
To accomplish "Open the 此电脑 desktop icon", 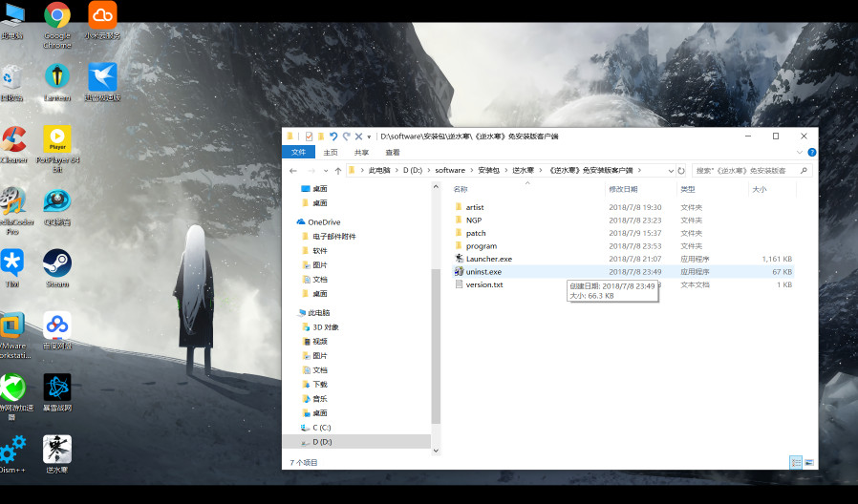I will click(12, 21).
